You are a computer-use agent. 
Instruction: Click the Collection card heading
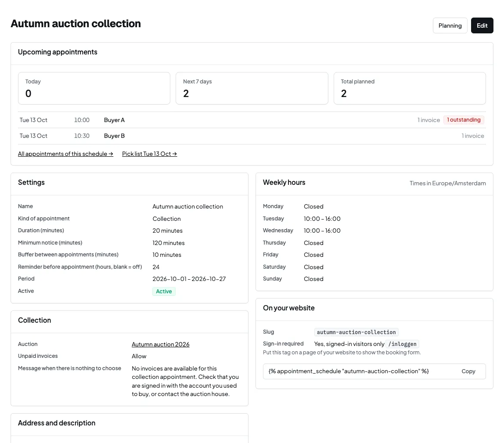coord(34,320)
